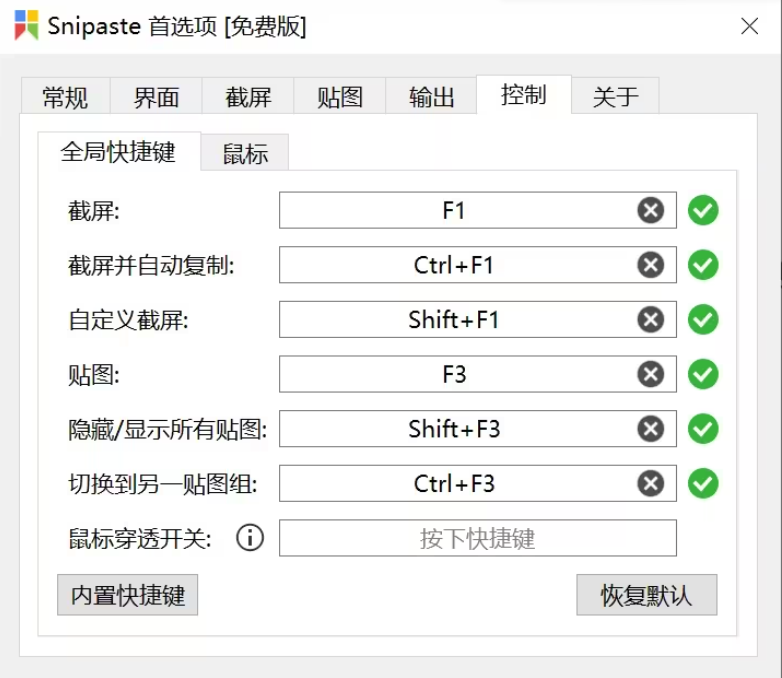Clear the Ctrl+F3 shortcut field

651,484
